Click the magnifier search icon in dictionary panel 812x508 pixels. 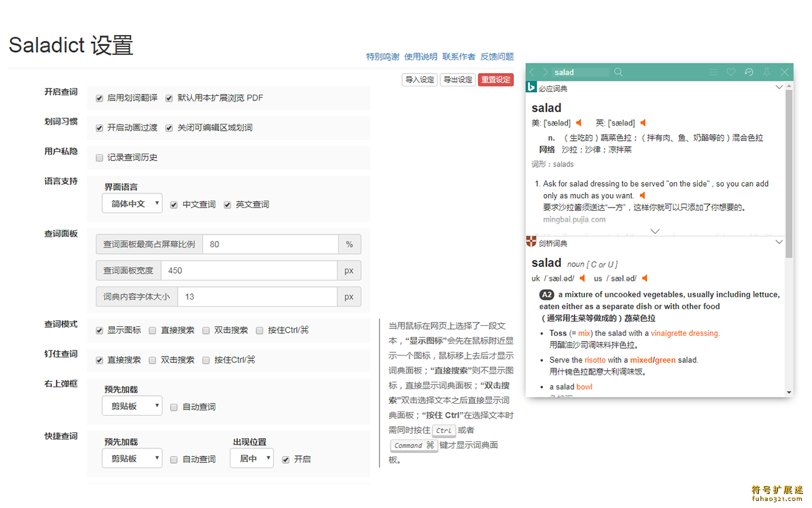(x=619, y=72)
